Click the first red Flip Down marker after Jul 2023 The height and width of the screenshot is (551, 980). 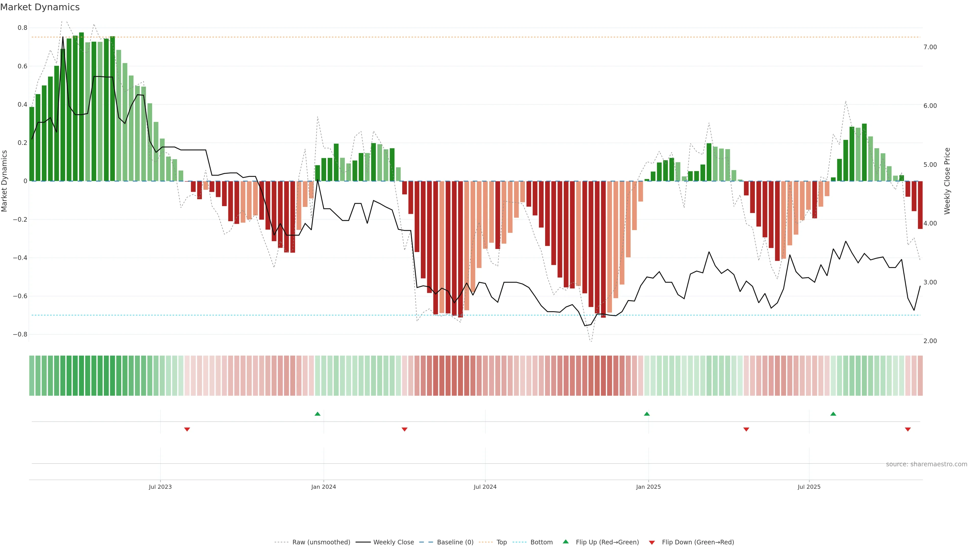point(187,429)
